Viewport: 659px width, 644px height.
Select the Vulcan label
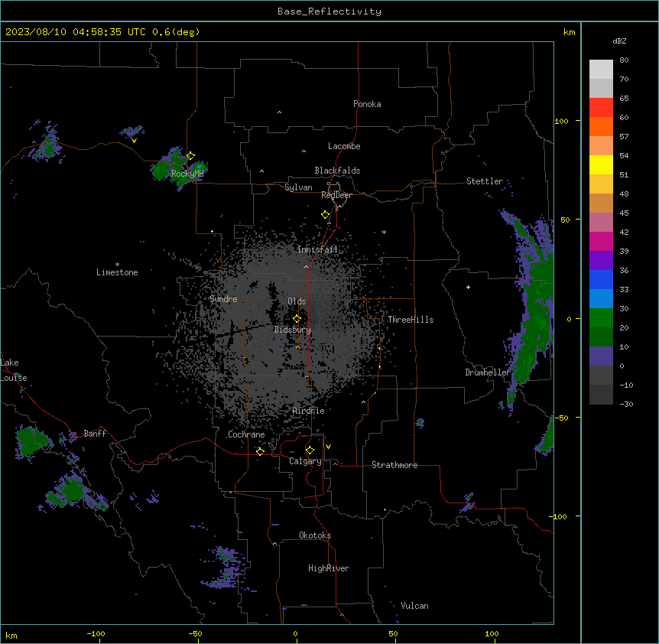[415, 606]
